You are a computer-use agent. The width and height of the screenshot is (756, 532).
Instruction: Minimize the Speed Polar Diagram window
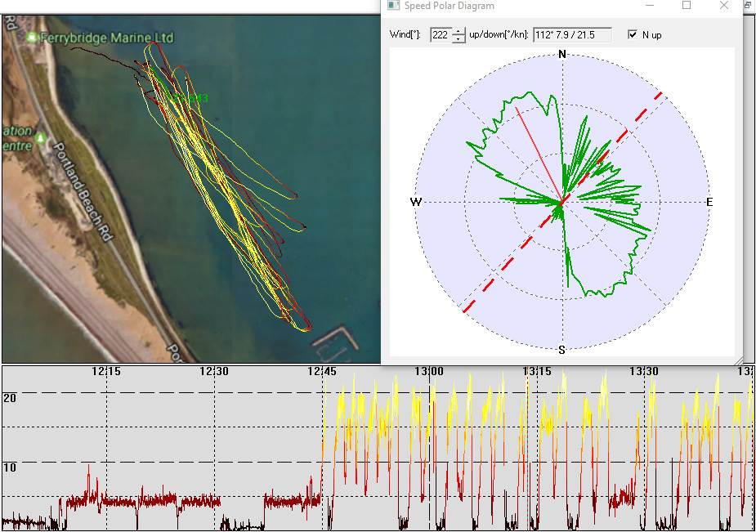point(650,6)
